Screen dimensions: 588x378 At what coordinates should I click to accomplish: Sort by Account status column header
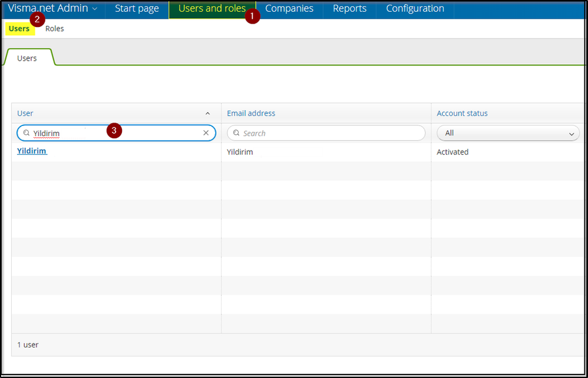[462, 113]
